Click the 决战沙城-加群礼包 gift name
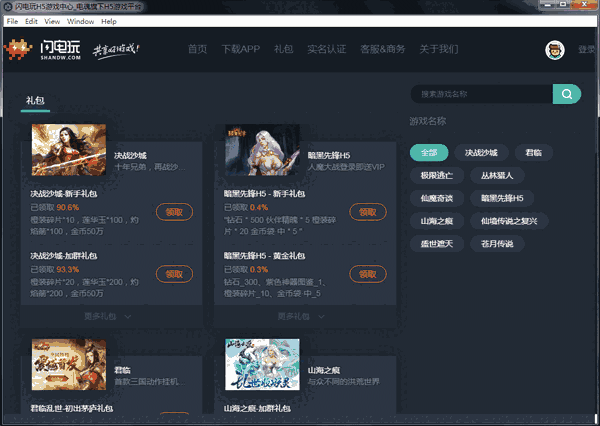The height and width of the screenshot is (426, 600). pyautogui.click(x=64, y=256)
